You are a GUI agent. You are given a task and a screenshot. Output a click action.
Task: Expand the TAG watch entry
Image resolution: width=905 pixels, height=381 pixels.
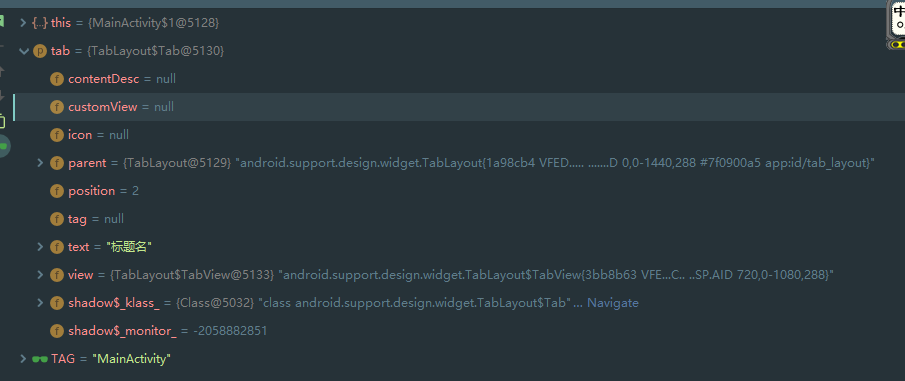[x=23, y=358]
